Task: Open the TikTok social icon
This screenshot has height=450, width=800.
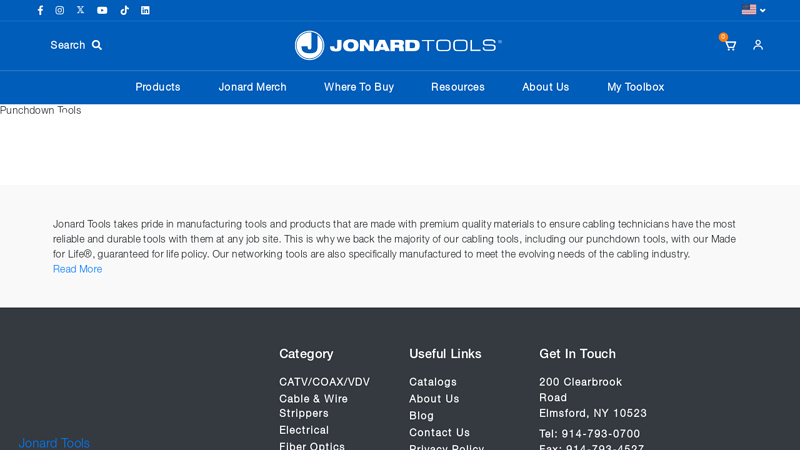Action: point(124,10)
